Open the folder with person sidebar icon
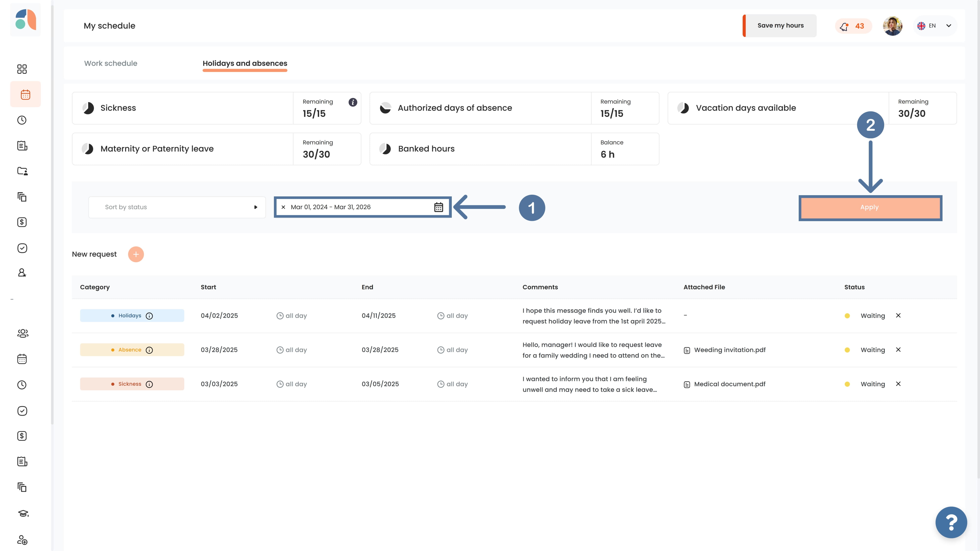The width and height of the screenshot is (980, 551). pos(22,171)
